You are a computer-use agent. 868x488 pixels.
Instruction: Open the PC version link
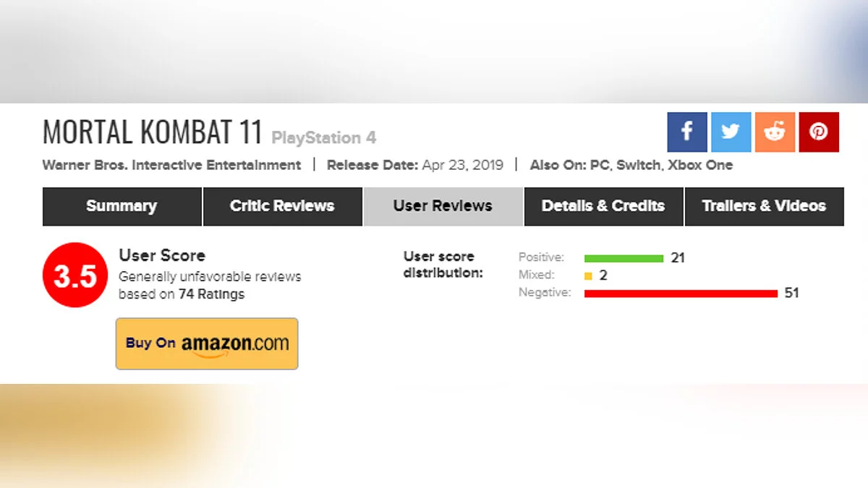pos(598,165)
